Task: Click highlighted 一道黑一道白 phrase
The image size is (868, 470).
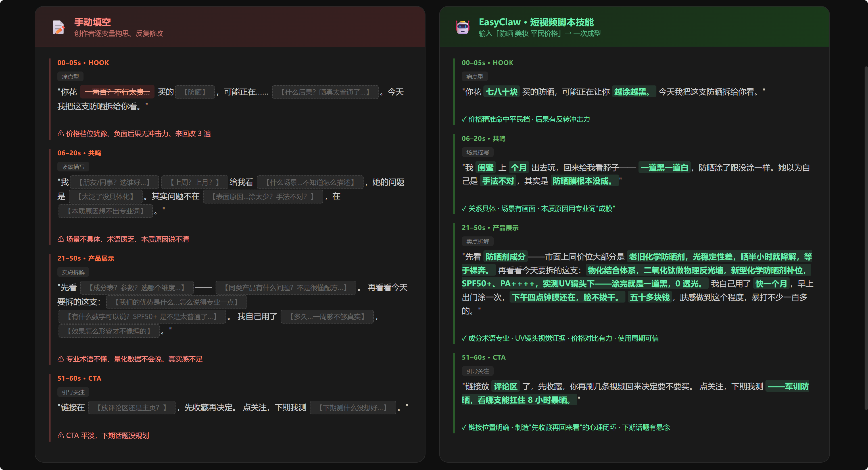Action: pos(664,168)
